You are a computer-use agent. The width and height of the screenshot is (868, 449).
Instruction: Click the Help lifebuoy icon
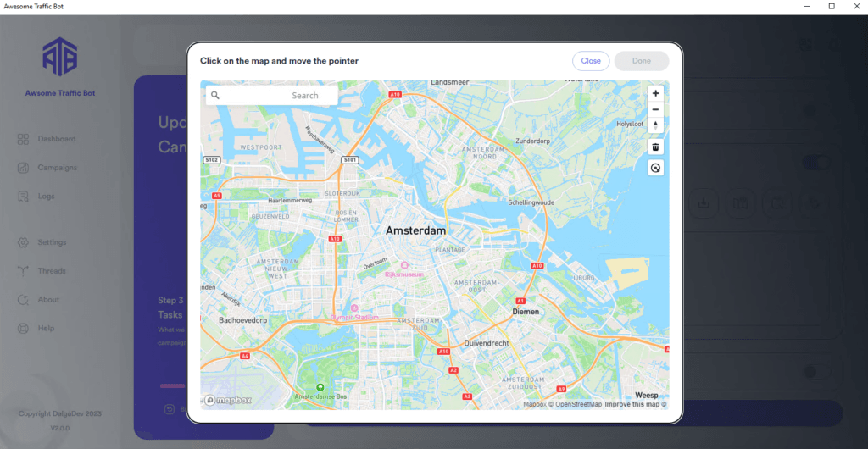click(23, 329)
